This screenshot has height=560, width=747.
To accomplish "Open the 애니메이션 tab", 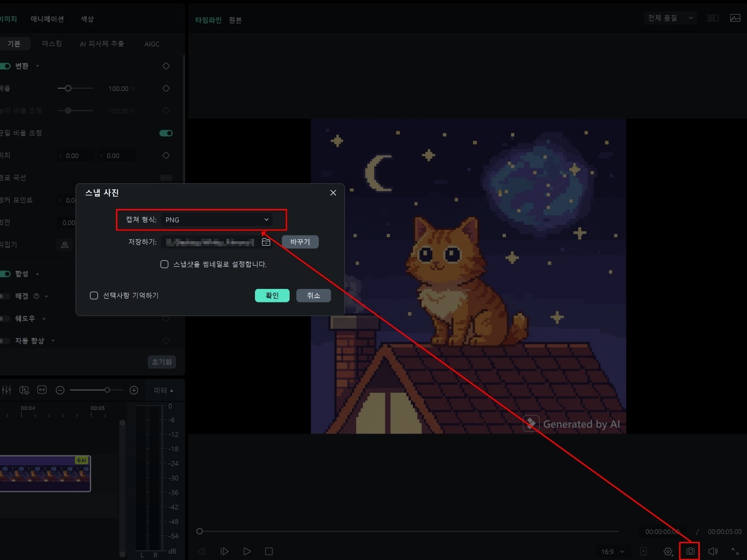I will [47, 19].
